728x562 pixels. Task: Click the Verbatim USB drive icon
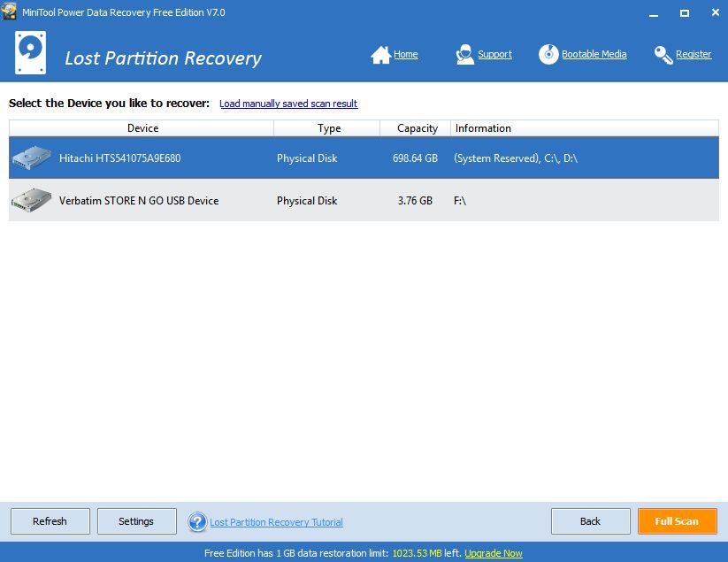32,200
